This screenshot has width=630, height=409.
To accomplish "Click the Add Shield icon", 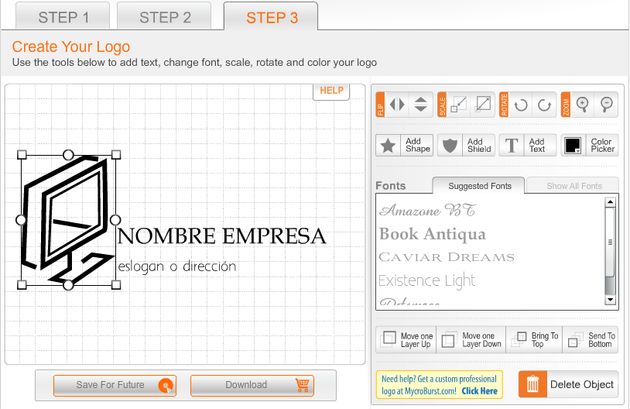I will click(451, 146).
